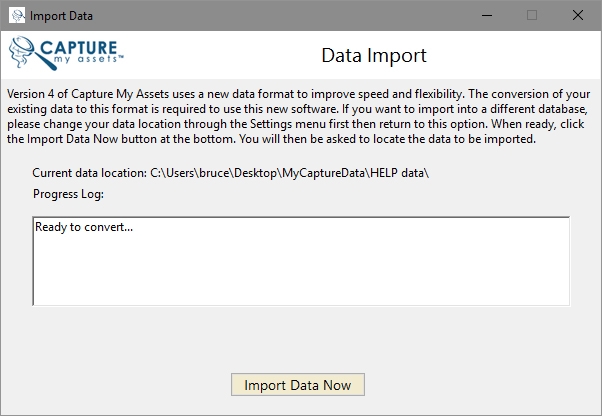Click the Data Import heading
602x416 pixels.
[373, 55]
